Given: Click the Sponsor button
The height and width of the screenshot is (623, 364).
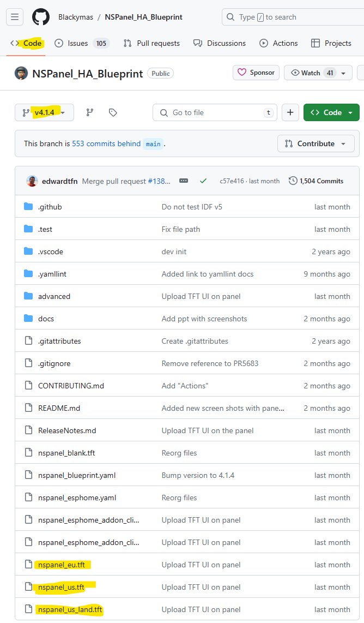Looking at the screenshot, I should click(256, 73).
